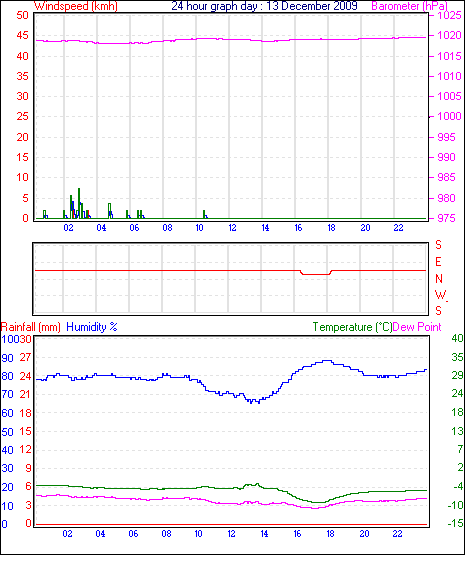Click the Temperature (°C) legend label
466x566 pixels.
tap(352, 327)
